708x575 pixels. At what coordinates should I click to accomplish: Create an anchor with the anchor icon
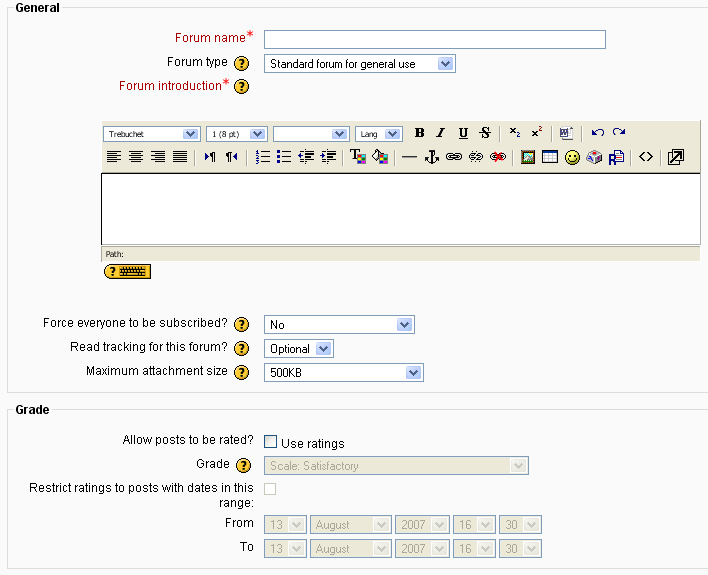pyautogui.click(x=432, y=157)
